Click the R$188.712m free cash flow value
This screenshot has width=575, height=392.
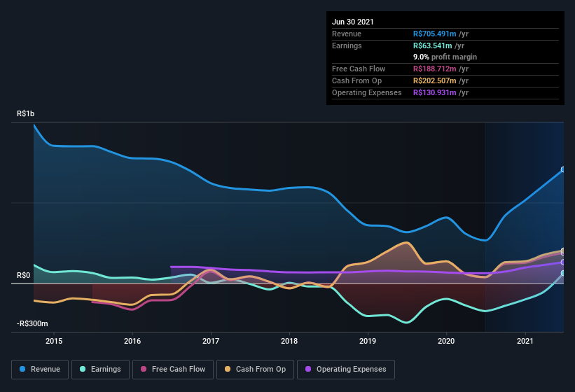pyautogui.click(x=434, y=69)
